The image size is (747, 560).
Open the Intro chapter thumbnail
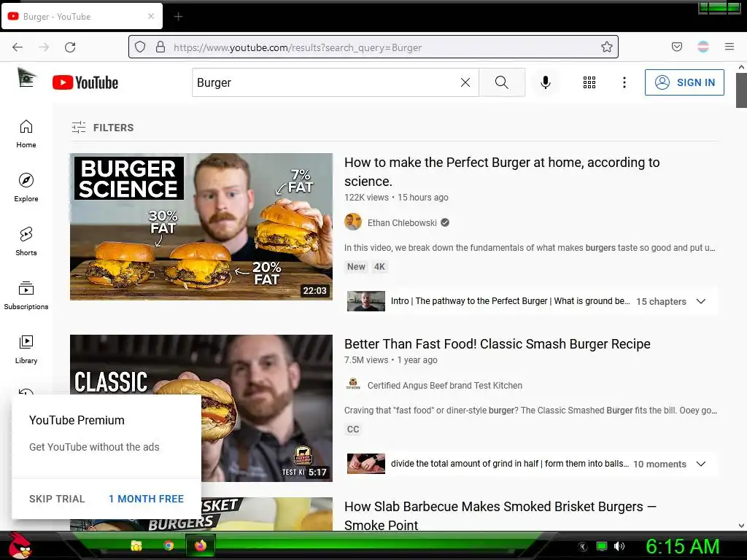coord(366,301)
